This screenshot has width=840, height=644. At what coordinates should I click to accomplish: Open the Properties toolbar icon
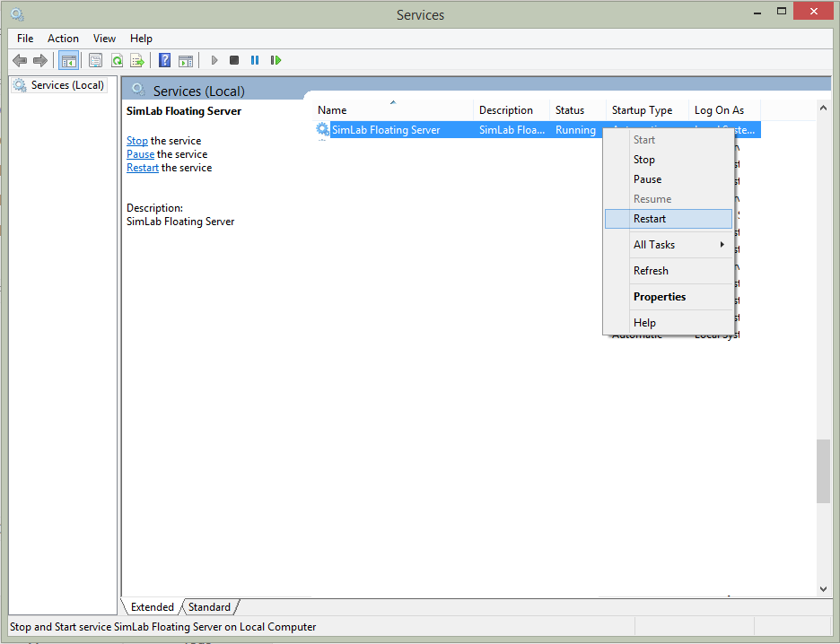(95, 60)
